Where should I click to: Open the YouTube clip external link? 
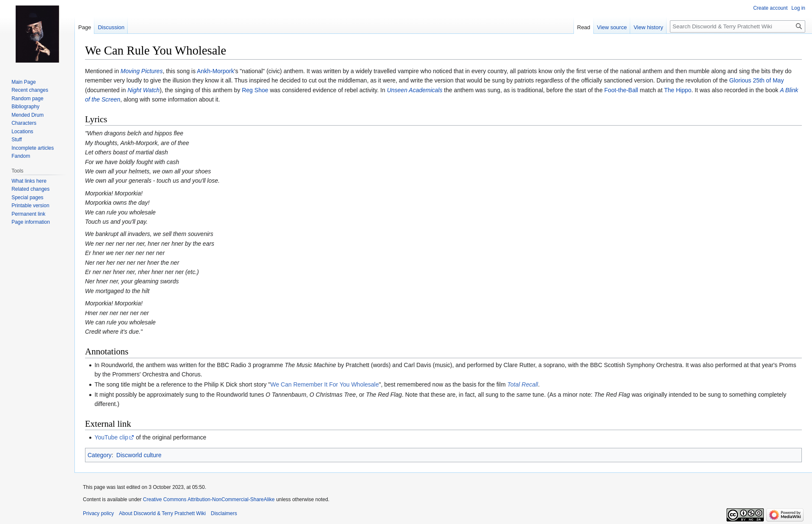(111, 437)
